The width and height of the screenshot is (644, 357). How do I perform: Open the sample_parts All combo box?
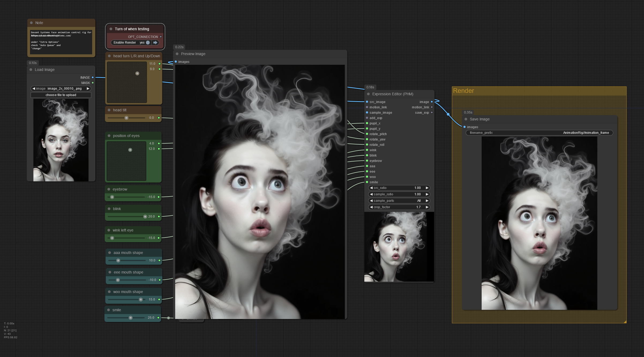pyautogui.click(x=399, y=201)
